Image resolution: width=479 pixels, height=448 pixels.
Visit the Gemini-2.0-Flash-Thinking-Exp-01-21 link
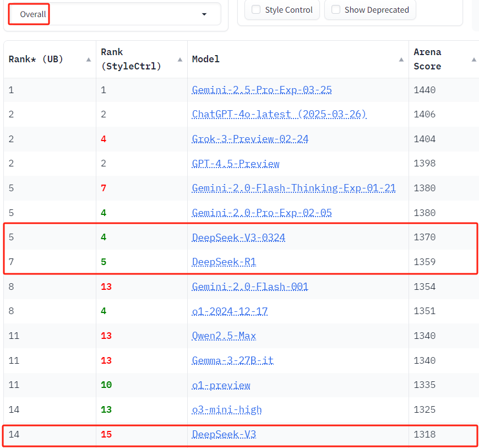click(294, 188)
